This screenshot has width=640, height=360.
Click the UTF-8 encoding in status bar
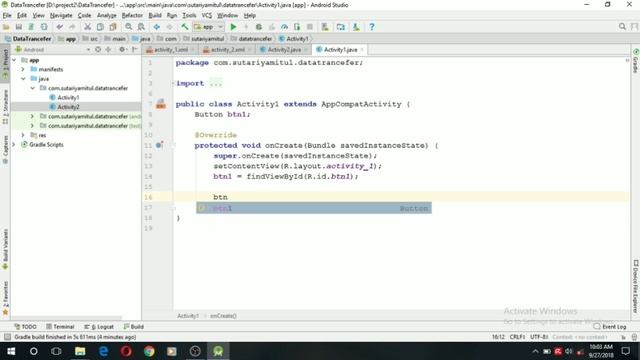[x=539, y=337]
